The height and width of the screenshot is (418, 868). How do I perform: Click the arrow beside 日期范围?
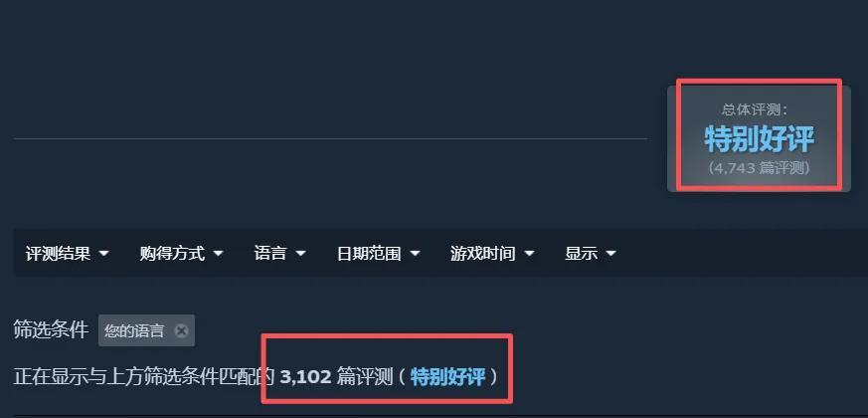click(x=415, y=254)
